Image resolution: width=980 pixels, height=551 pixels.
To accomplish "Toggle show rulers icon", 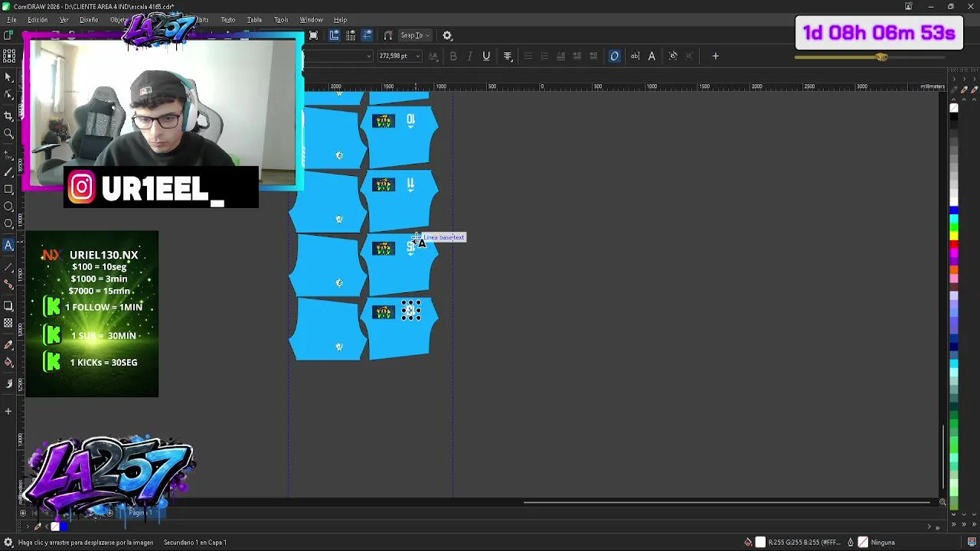I will point(335,35).
